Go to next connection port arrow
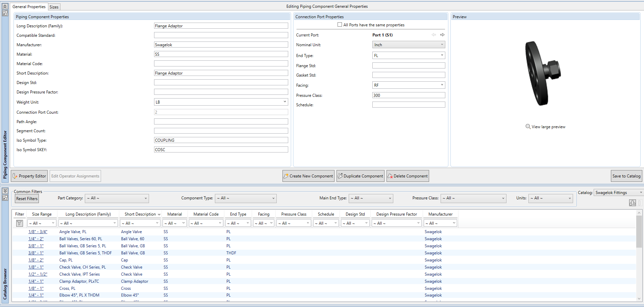Viewport: 644px width, 307px height. [442, 35]
